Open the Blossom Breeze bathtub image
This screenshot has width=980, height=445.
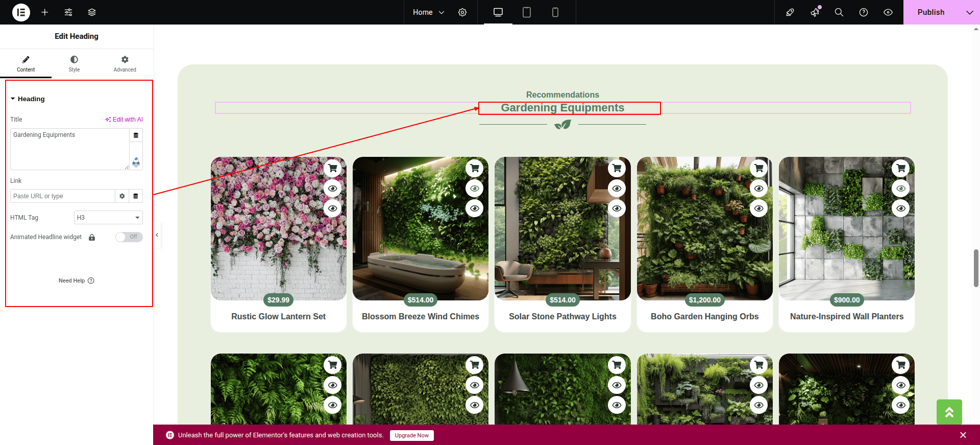(421, 228)
